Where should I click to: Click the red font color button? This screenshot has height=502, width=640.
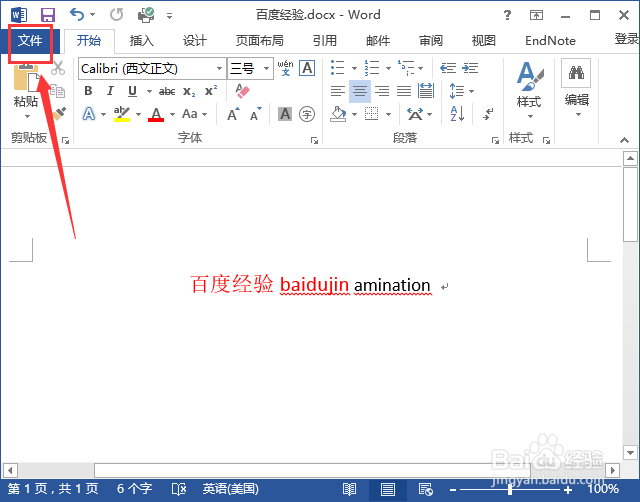click(x=156, y=114)
